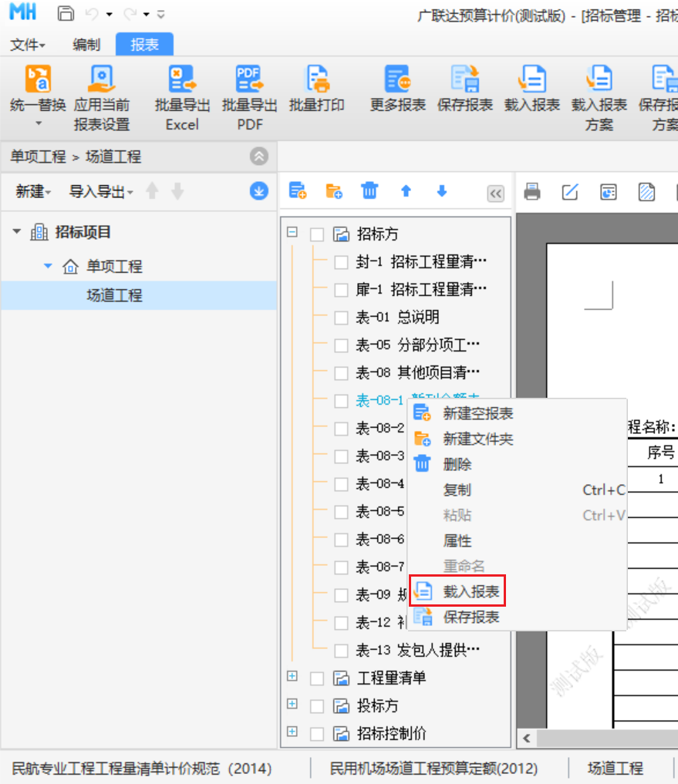The width and height of the screenshot is (678, 784).
Task: Choose 属性 in the context menu
Action: point(457,541)
